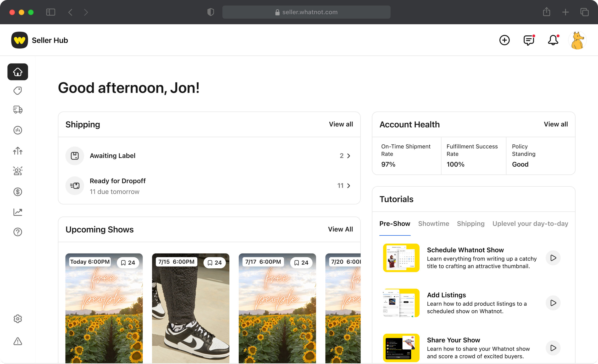Open the line chart analytics sidebar icon
This screenshot has width=598, height=364.
tap(18, 212)
